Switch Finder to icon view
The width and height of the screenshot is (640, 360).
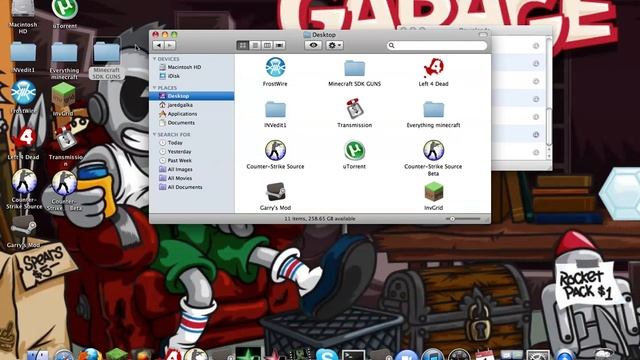[242, 45]
